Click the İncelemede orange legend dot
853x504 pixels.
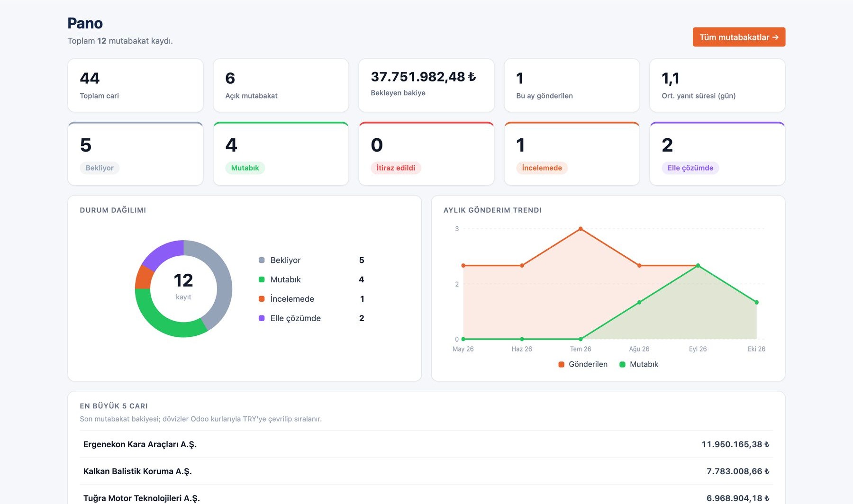click(262, 299)
